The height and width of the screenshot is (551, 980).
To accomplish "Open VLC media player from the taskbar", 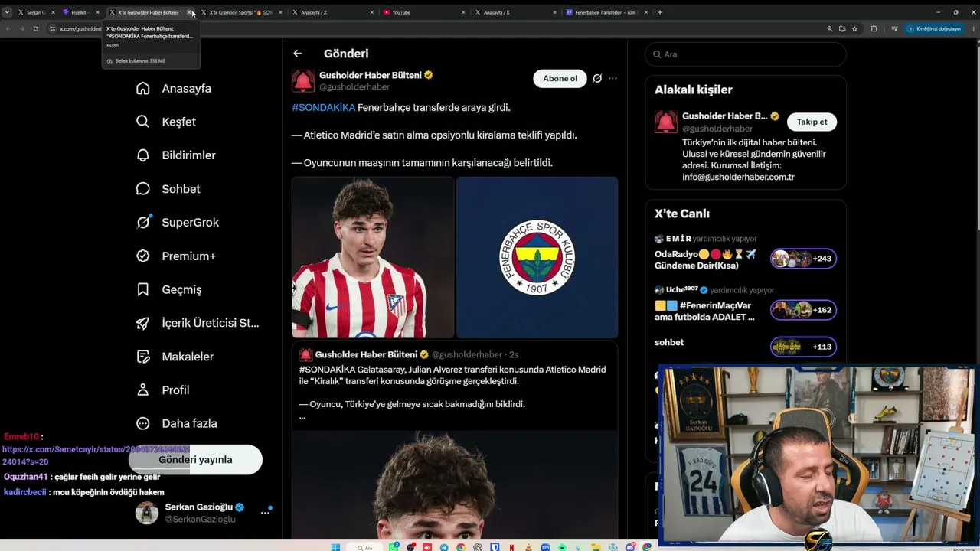I will point(528,547).
